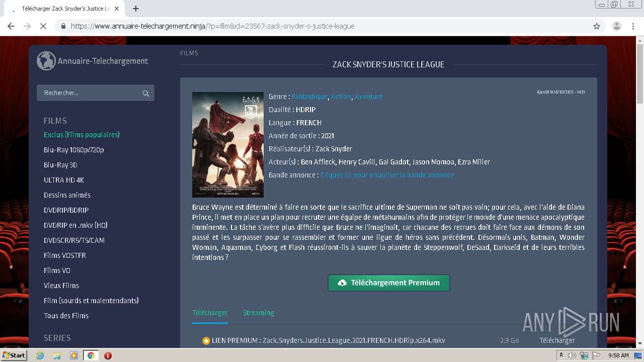This screenshot has height=362, width=644.
Task: Click the ZACK SNYDER'S JUSTICE LEAGUE title
Action: click(x=388, y=64)
